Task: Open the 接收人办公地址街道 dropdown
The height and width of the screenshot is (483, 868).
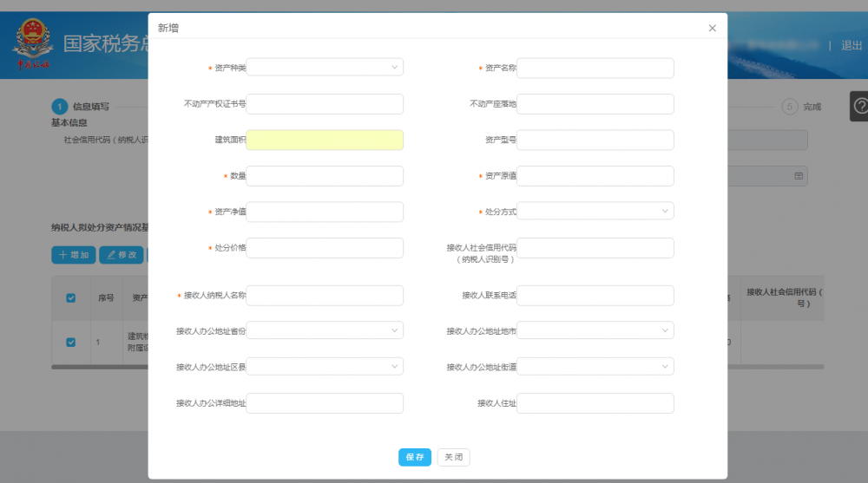Action: point(595,367)
